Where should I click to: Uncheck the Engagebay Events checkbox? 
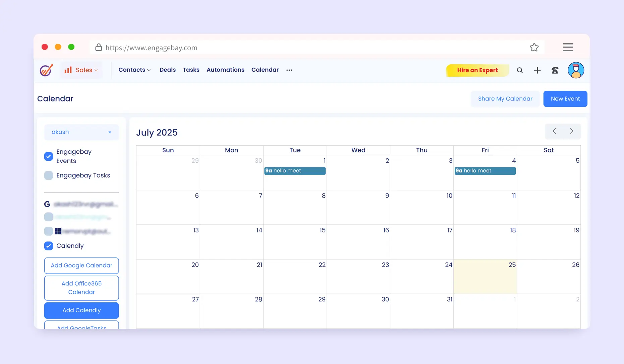click(x=49, y=156)
